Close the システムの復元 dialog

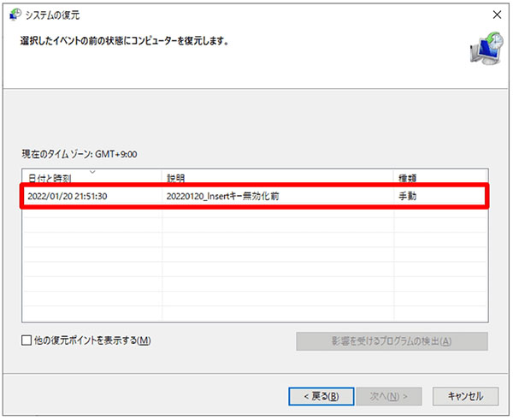point(497,15)
